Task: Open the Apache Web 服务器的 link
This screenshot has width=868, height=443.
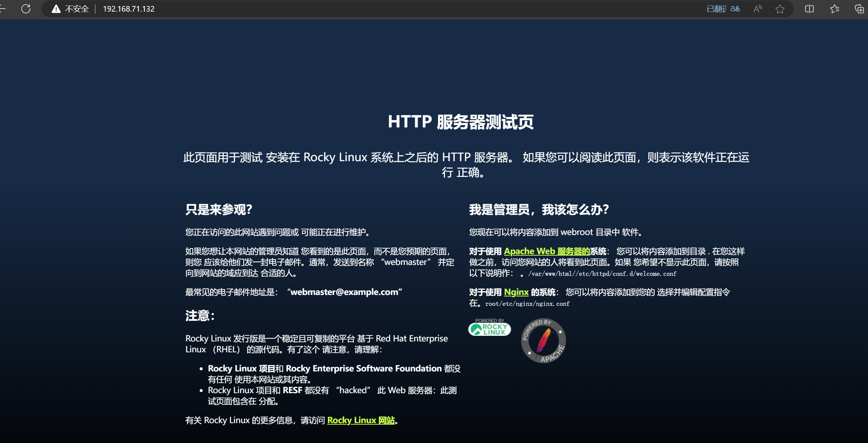Action: [x=547, y=251]
